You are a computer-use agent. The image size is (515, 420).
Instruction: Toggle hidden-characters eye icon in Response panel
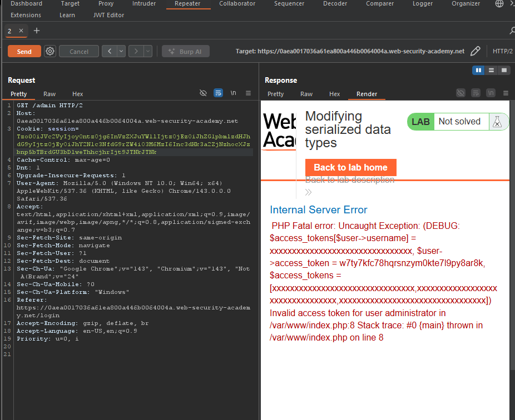[461, 93]
